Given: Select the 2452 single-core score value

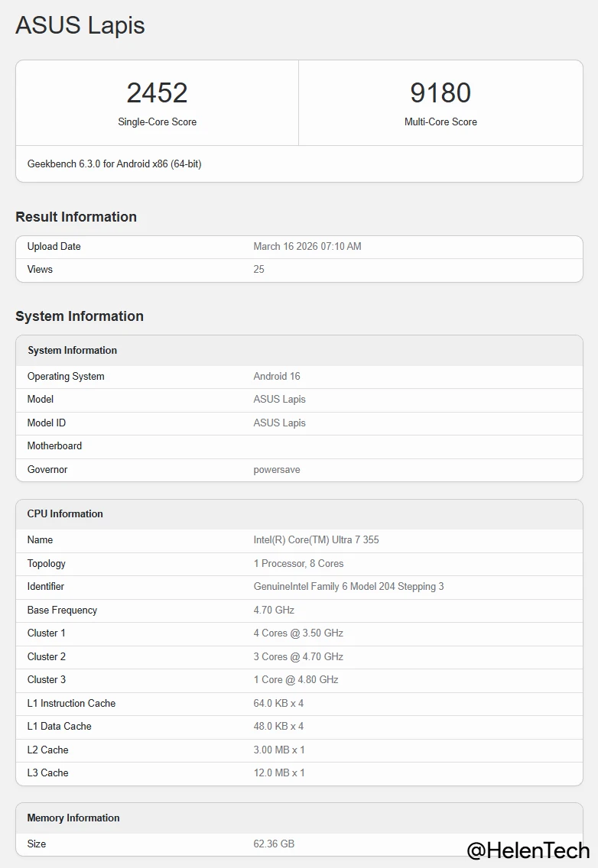Looking at the screenshot, I should [157, 92].
